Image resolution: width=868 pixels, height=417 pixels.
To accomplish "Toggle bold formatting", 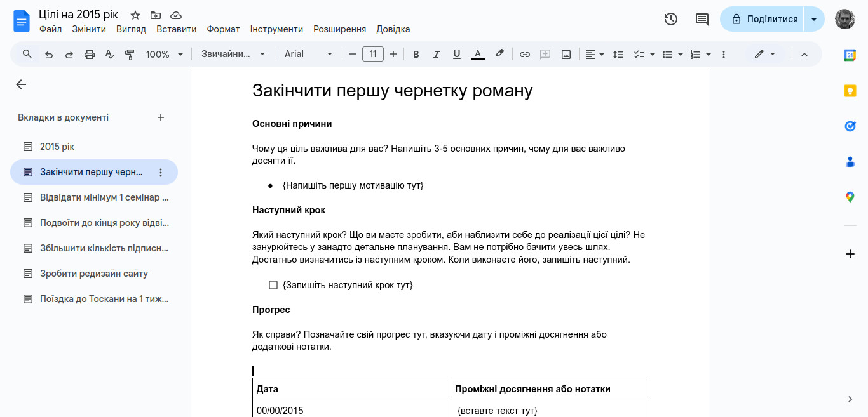I will (416, 55).
